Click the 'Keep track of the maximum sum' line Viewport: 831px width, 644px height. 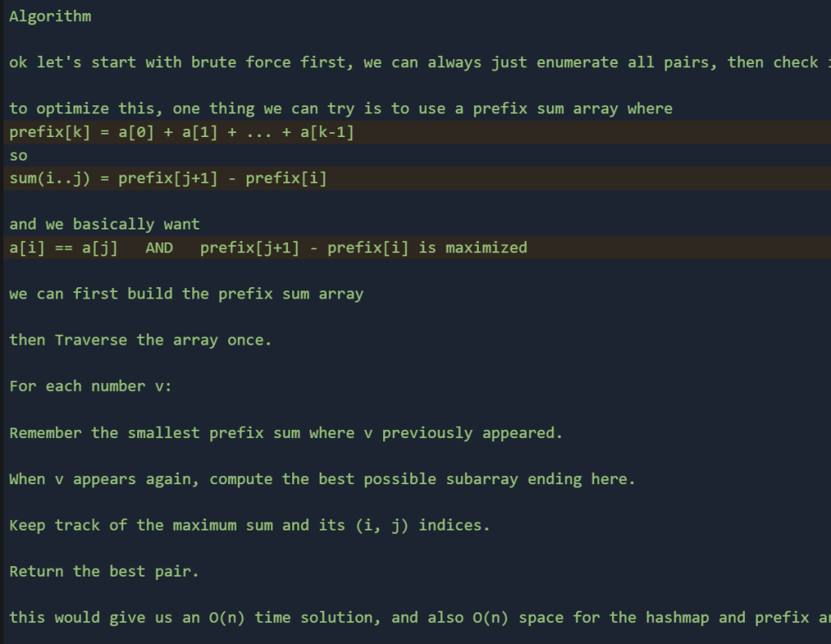click(250, 525)
